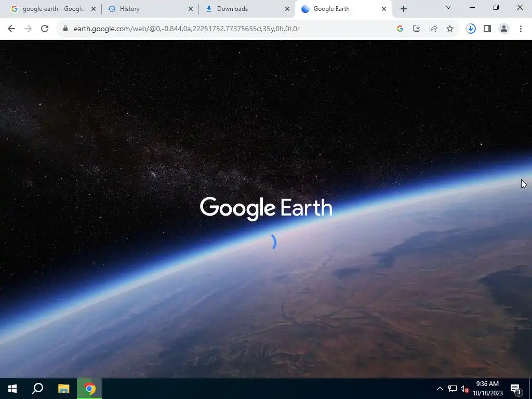Open the Chrome profile avatar
The image size is (532, 399).
(504, 29)
